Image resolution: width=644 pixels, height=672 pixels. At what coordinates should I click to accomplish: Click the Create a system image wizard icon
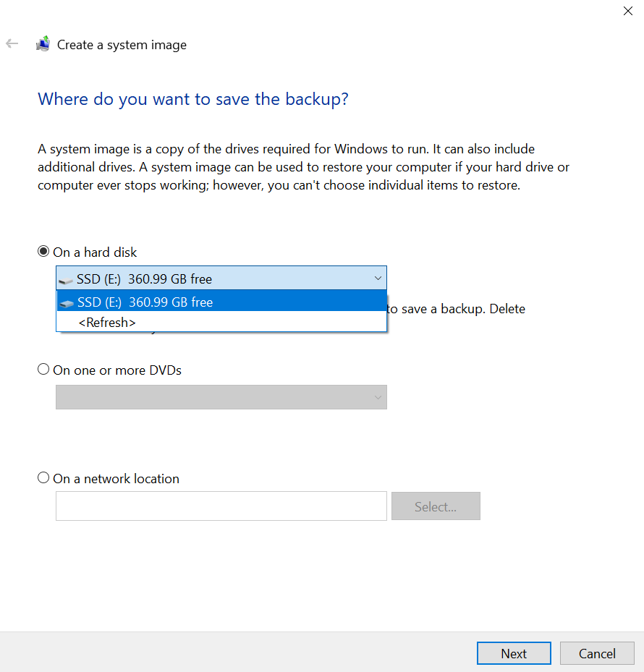point(43,43)
